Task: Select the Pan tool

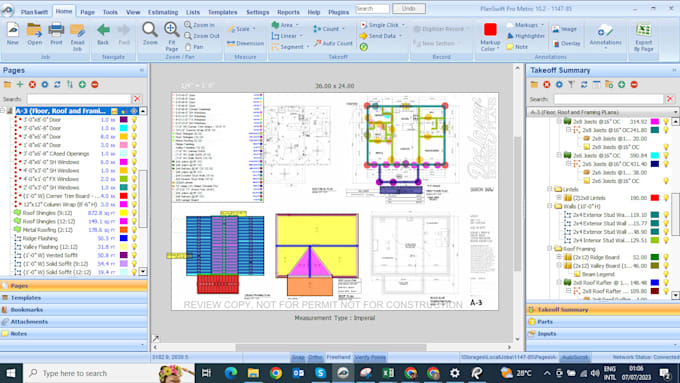Action: click(194, 46)
